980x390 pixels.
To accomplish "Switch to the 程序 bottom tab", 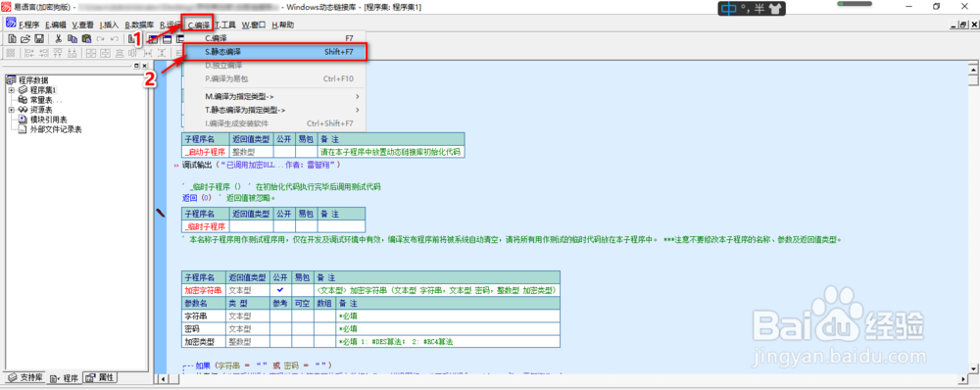I will (64, 377).
